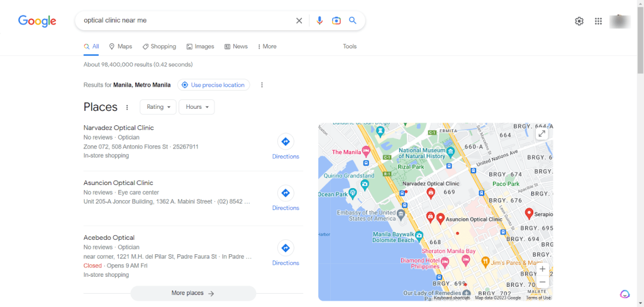Click the Narvadez Optical Clinic map label
644x307 pixels.
[x=431, y=184]
